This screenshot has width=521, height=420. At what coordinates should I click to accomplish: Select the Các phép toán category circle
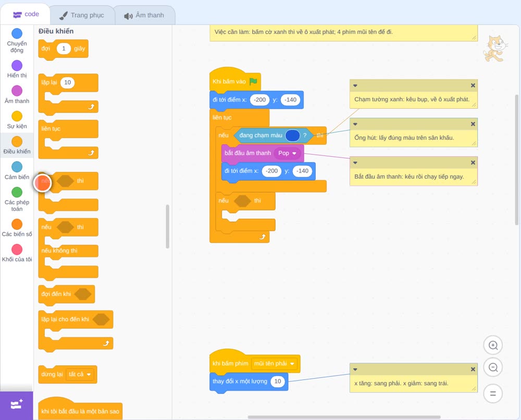point(17,192)
